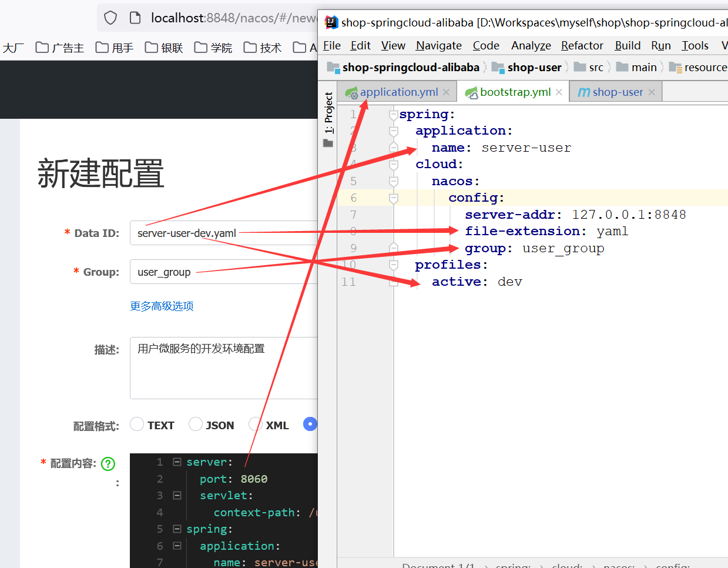Click the 更多高级选项 link
The width and height of the screenshot is (728, 568).
coord(162,306)
